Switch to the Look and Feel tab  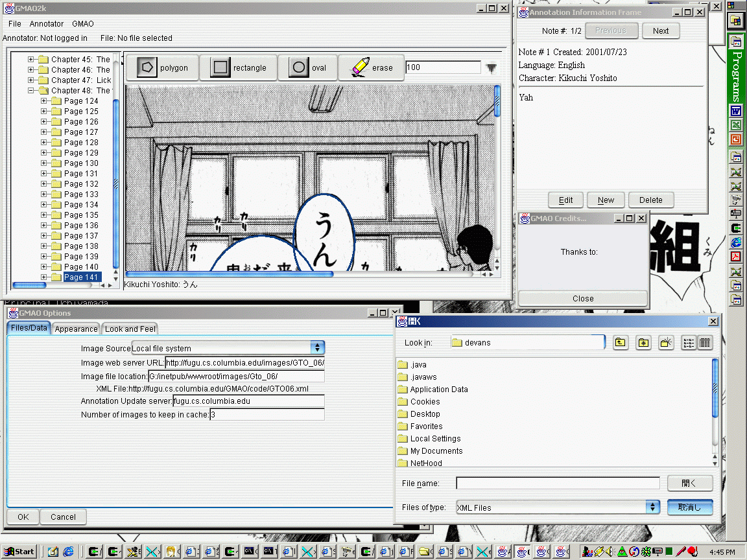(x=130, y=329)
